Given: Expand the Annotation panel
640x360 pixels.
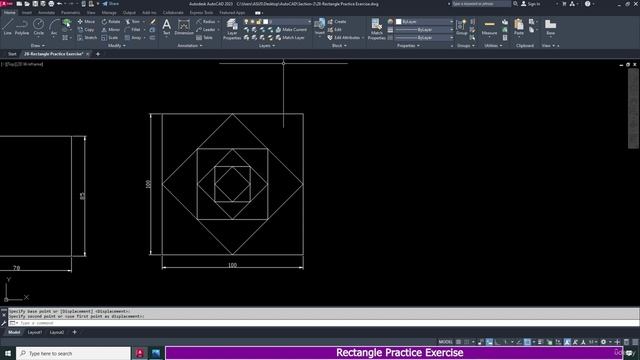Looking at the screenshot, I should click(190, 46).
